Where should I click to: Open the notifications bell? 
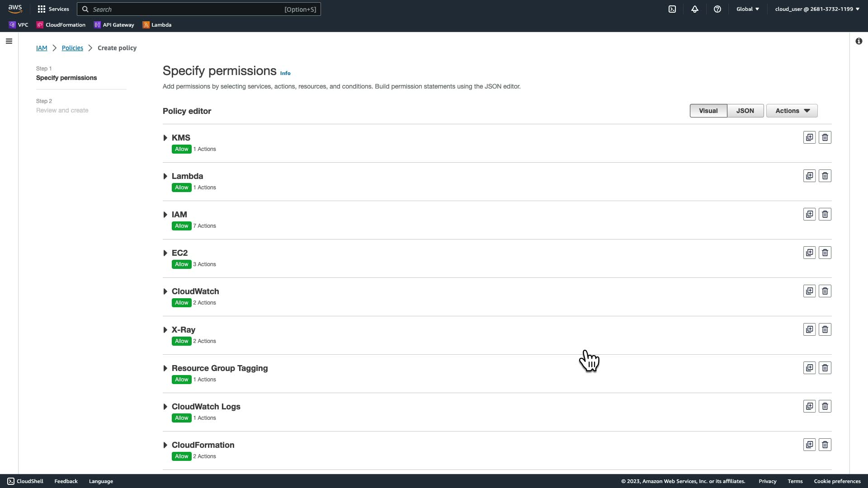[x=695, y=9]
